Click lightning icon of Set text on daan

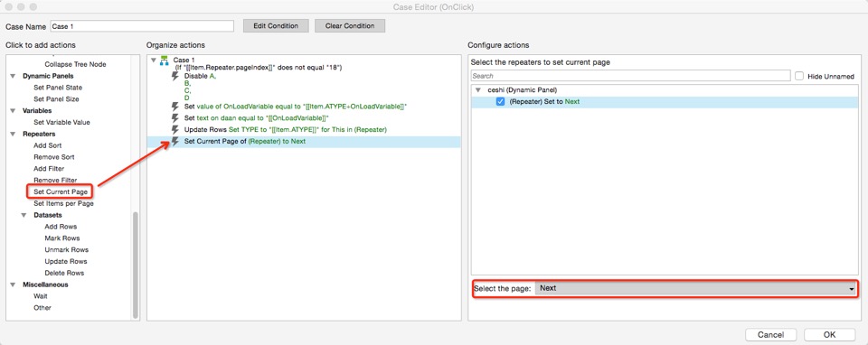[175, 117]
